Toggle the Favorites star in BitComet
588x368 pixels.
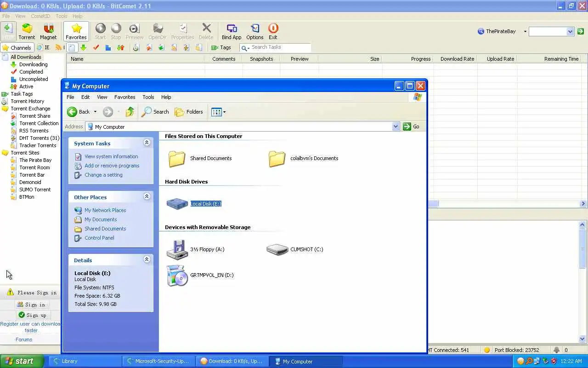click(76, 31)
